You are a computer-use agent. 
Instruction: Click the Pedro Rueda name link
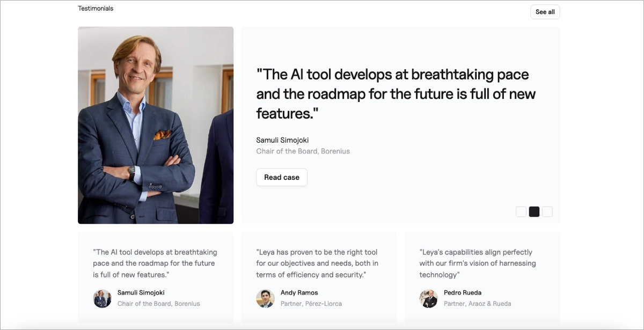pyautogui.click(x=462, y=292)
